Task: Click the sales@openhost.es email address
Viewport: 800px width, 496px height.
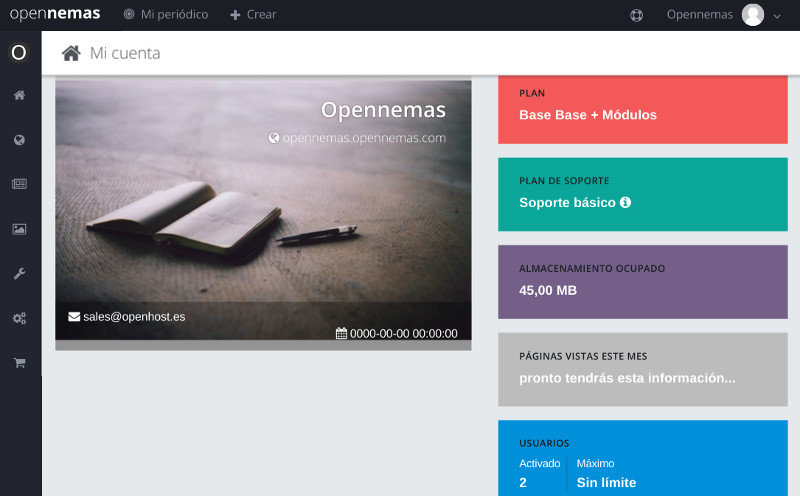Action: click(134, 317)
